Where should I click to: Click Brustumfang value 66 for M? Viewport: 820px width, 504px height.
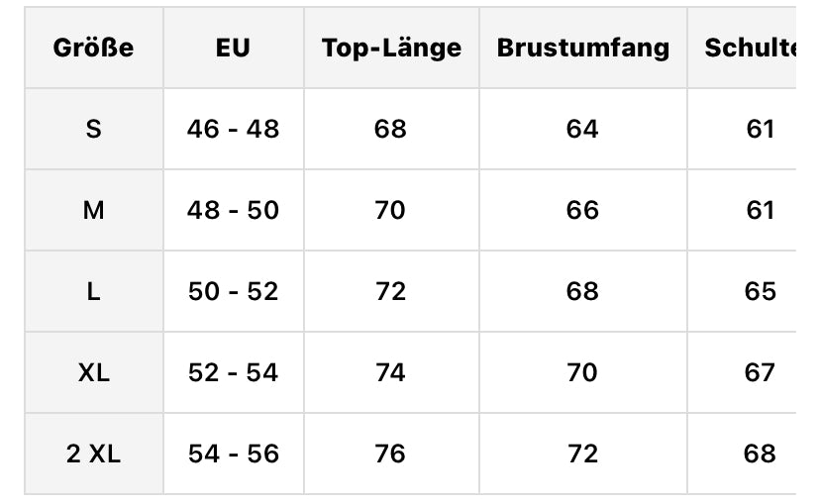[x=583, y=210]
